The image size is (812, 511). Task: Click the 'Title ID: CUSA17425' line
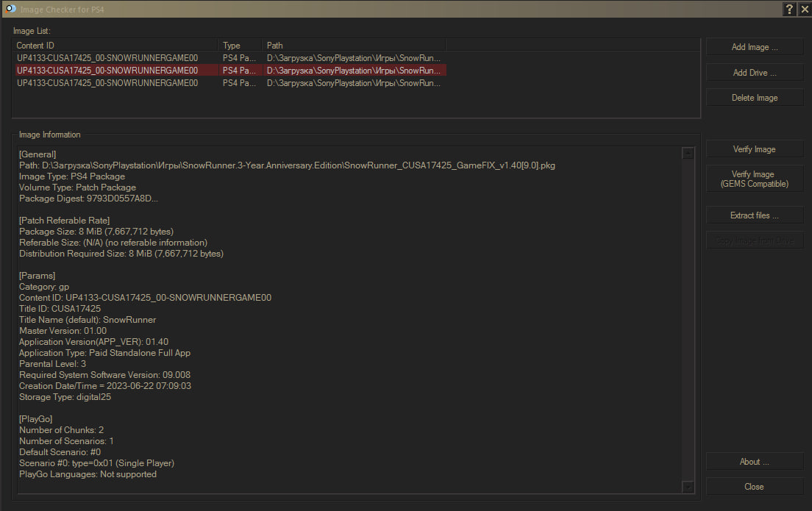(x=60, y=309)
